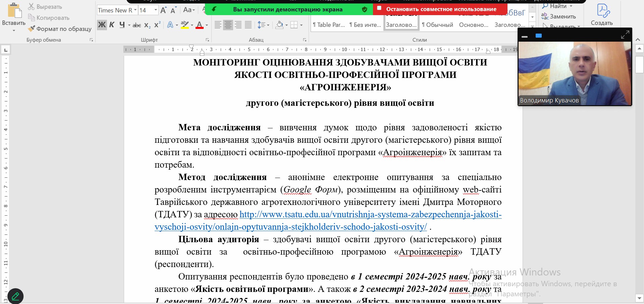Align text left

coord(218,25)
